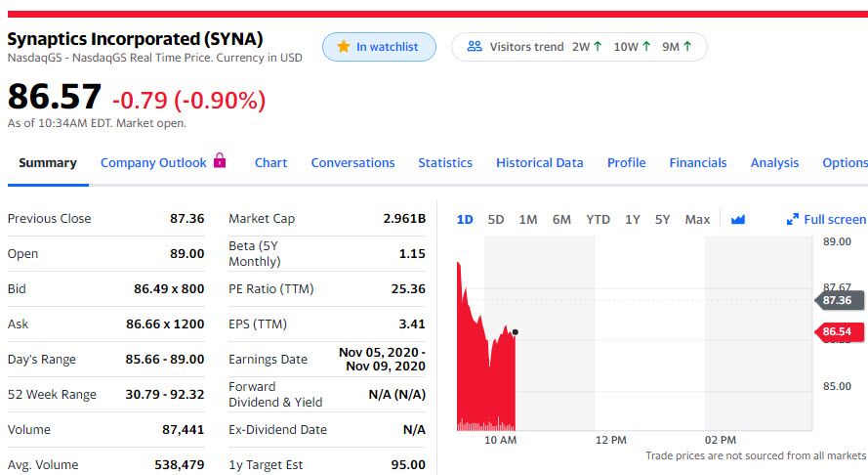Click the 9M up arrow trend indicator
This screenshot has height=475, width=868.
click(687, 47)
